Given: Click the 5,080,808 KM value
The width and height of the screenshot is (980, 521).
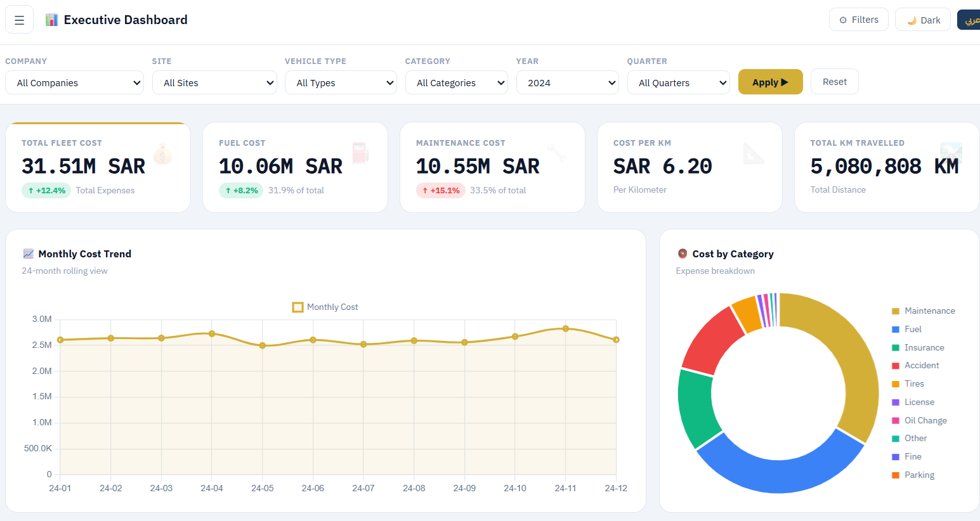Looking at the screenshot, I should click(885, 166).
